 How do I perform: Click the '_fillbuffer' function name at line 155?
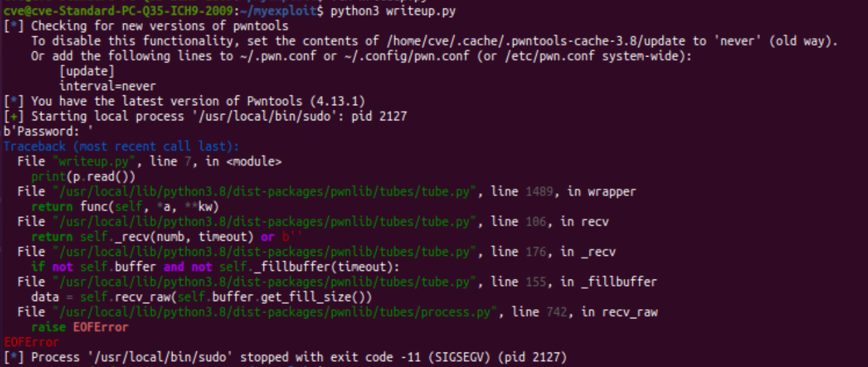[618, 281]
